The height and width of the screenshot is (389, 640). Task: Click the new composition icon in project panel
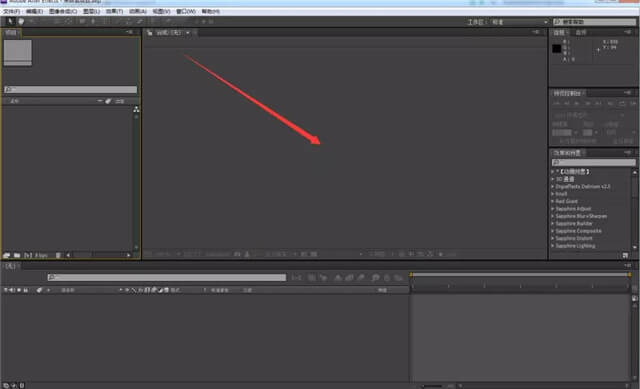click(x=27, y=255)
